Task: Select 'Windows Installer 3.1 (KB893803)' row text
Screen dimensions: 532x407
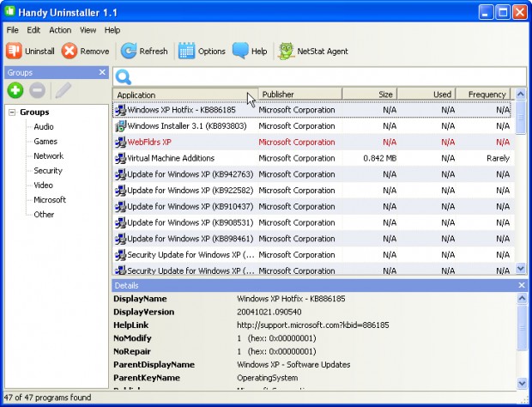Action: (187, 126)
